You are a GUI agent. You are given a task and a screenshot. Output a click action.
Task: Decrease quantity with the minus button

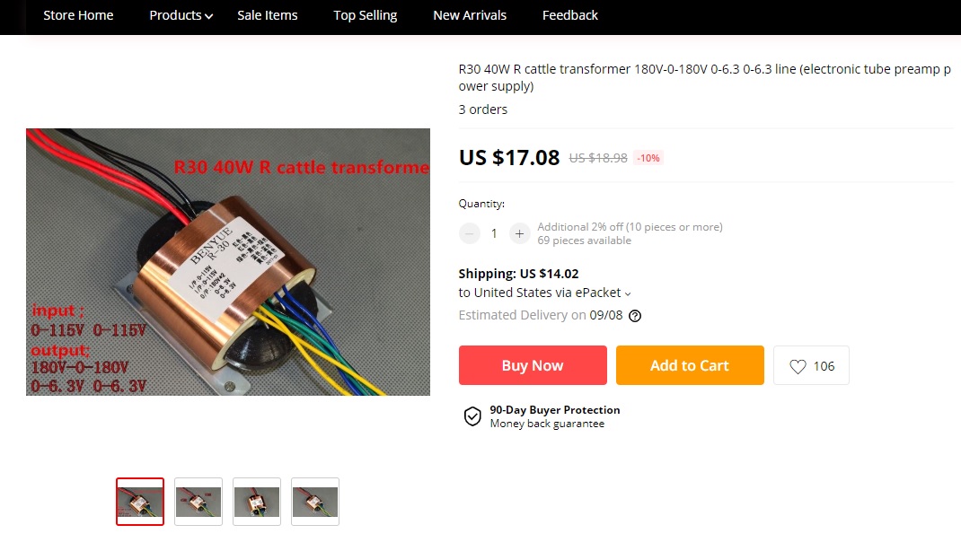[x=470, y=233]
